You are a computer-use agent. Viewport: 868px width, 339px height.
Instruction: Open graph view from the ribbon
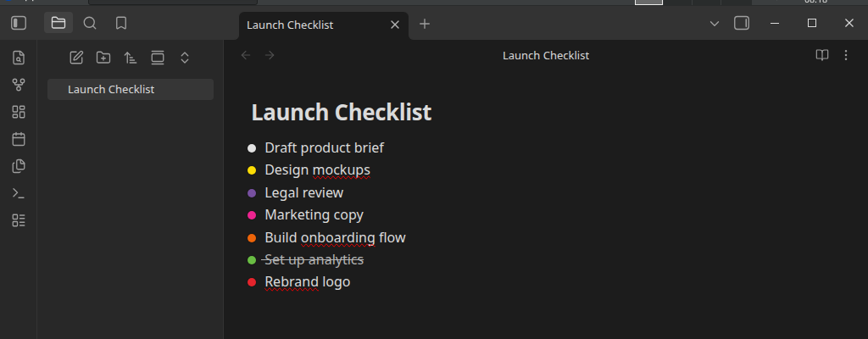[x=19, y=85]
